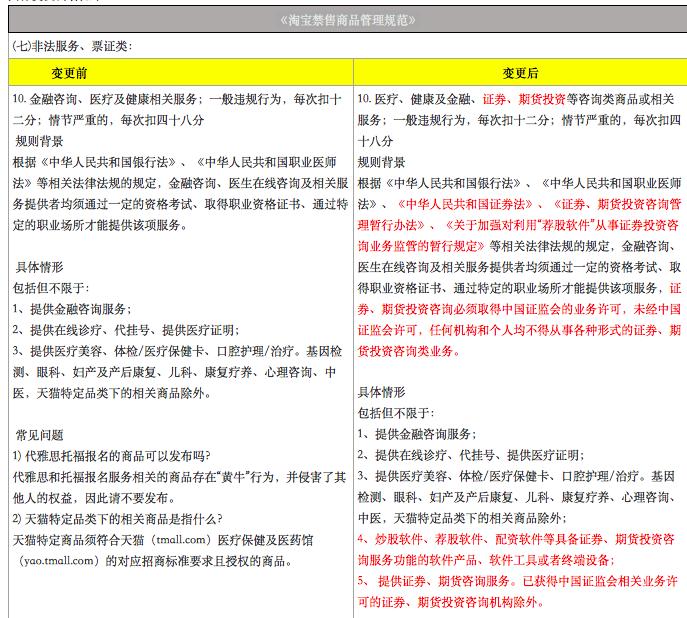The image size is (687, 618).
Task: Click right column item 2、提供在线诊疗、代挂号
Action: [471, 455]
